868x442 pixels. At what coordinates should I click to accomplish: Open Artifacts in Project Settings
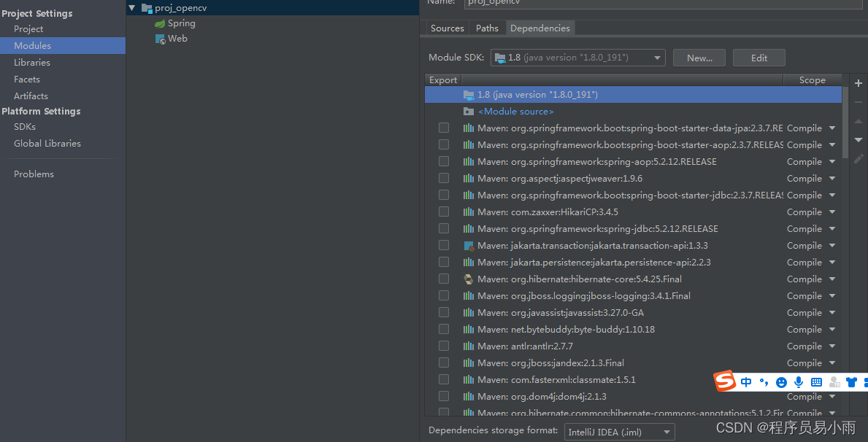(x=31, y=96)
